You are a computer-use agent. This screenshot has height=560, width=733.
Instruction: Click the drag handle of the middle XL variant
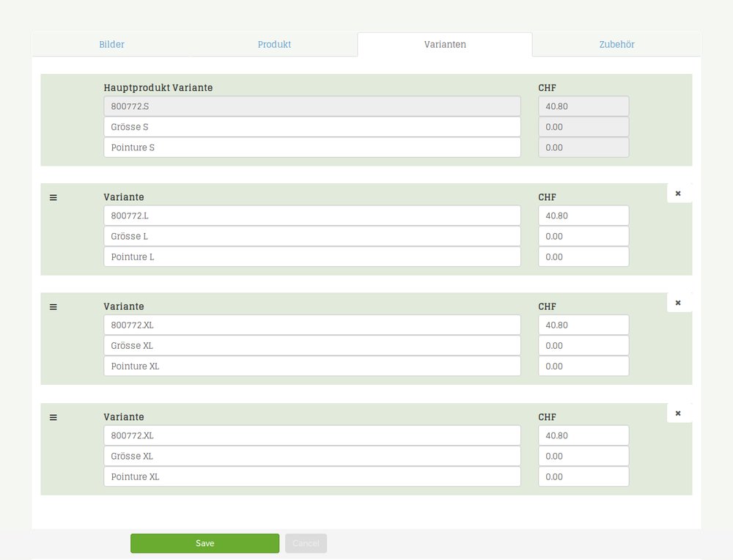tap(53, 307)
